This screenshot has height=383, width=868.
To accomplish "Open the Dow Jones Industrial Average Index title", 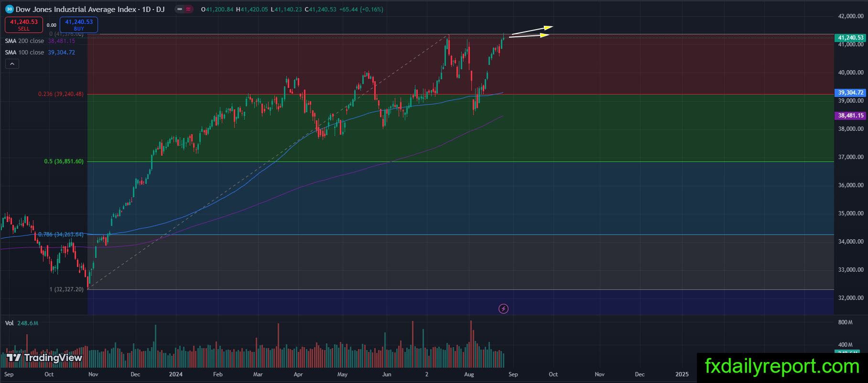I will pos(76,9).
